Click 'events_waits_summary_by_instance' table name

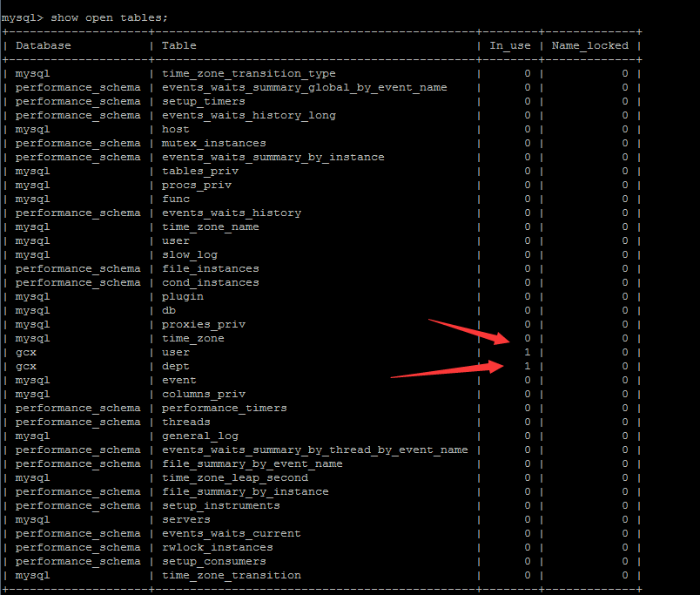(x=273, y=157)
